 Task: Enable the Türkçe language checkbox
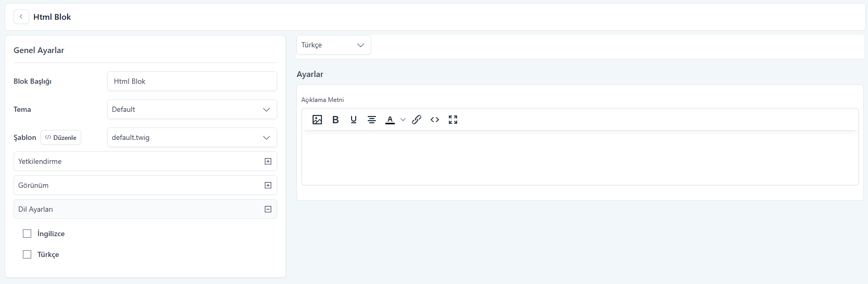27,254
